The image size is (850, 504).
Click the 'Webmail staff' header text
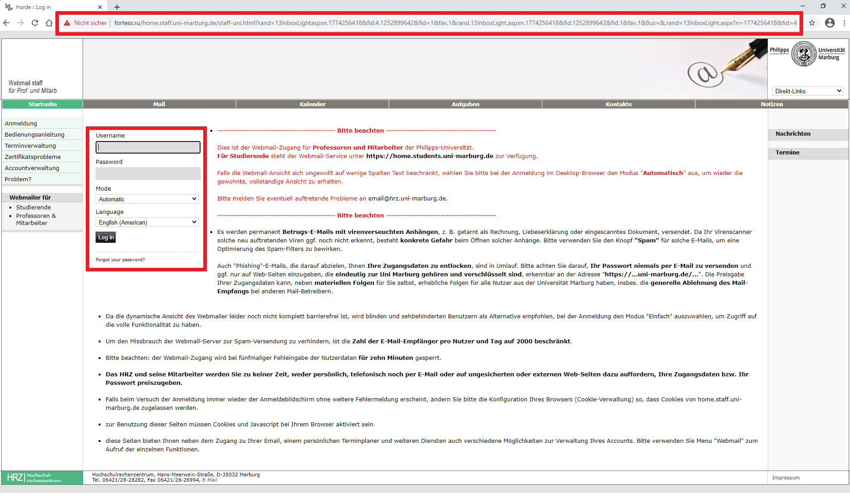(x=25, y=83)
